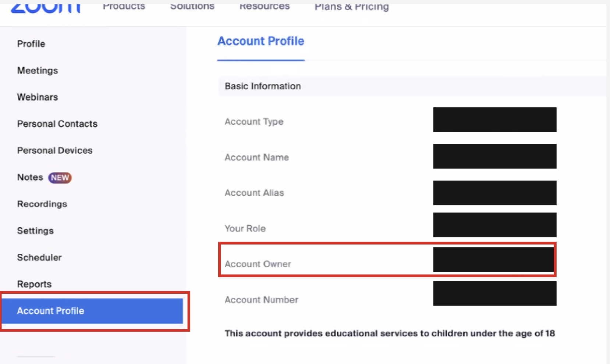Viewport: 610px width, 364px height.
Task: Open the Notes section
Action: click(30, 177)
